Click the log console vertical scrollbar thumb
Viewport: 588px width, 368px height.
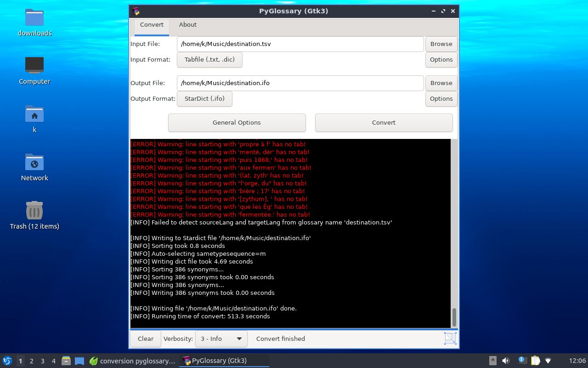click(x=454, y=317)
